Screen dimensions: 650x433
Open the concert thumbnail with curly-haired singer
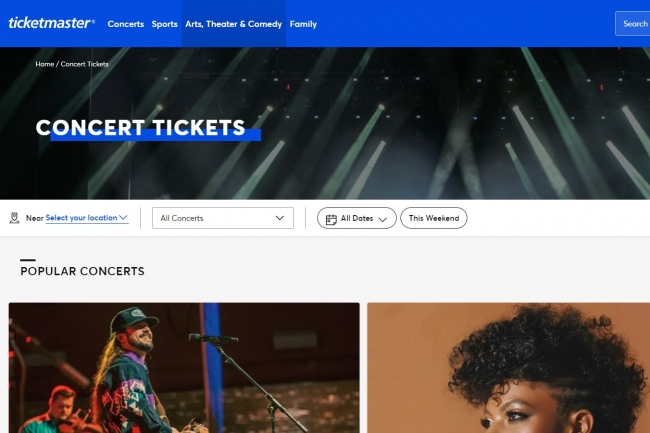point(509,368)
